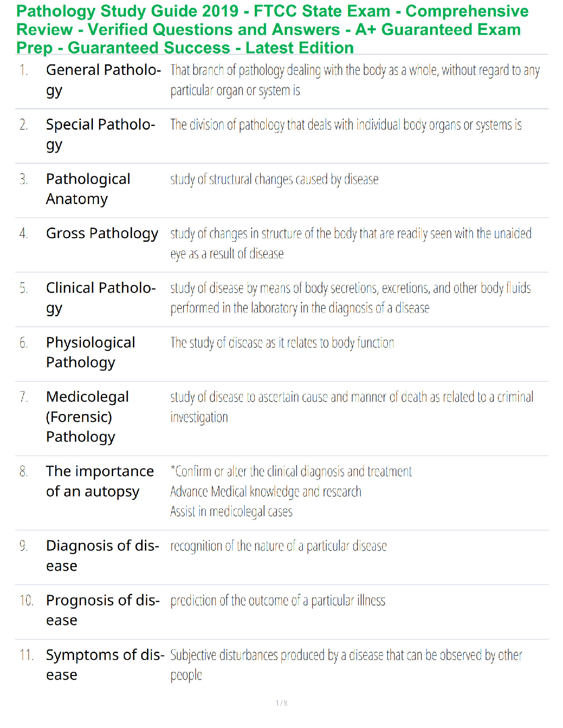
Task: Select the Diagnosis of disease term
Action: [103, 556]
